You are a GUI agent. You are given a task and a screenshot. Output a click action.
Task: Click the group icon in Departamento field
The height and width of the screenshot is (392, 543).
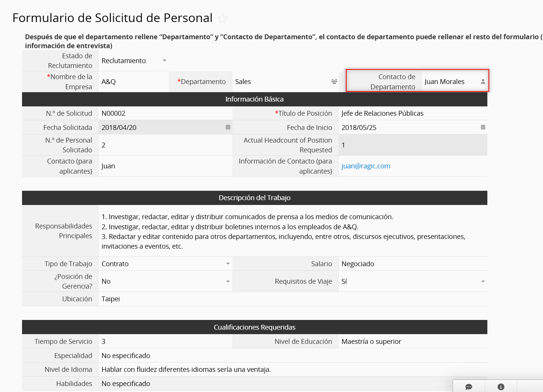[334, 81]
